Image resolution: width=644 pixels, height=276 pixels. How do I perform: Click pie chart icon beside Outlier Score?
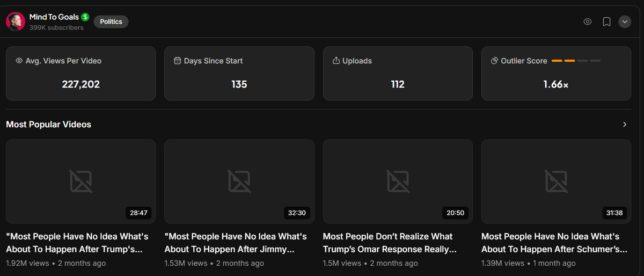495,61
